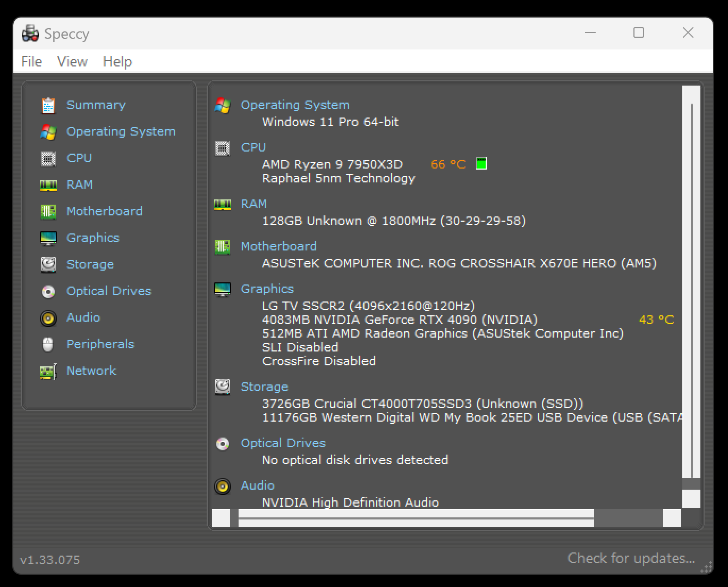Select the Crucial CT4000T705SSD3 storage line
The height and width of the screenshot is (587, 728).
point(422,404)
